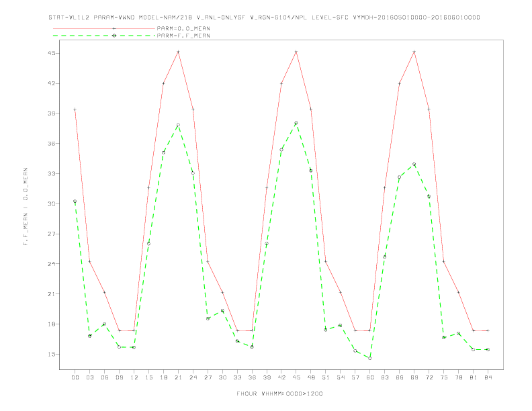Click y-axis tick label 39
Image resolution: width=532 pixels, height=411 pixels.
[51, 113]
